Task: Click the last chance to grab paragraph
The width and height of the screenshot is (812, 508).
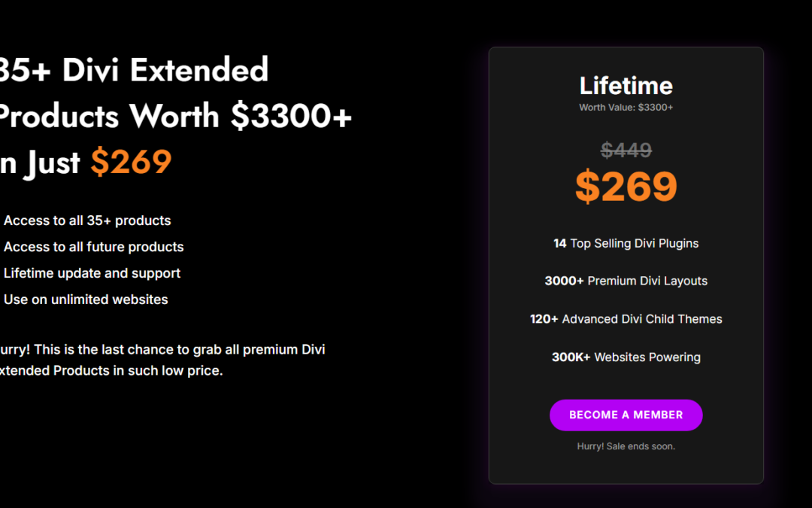Action: 162,360
